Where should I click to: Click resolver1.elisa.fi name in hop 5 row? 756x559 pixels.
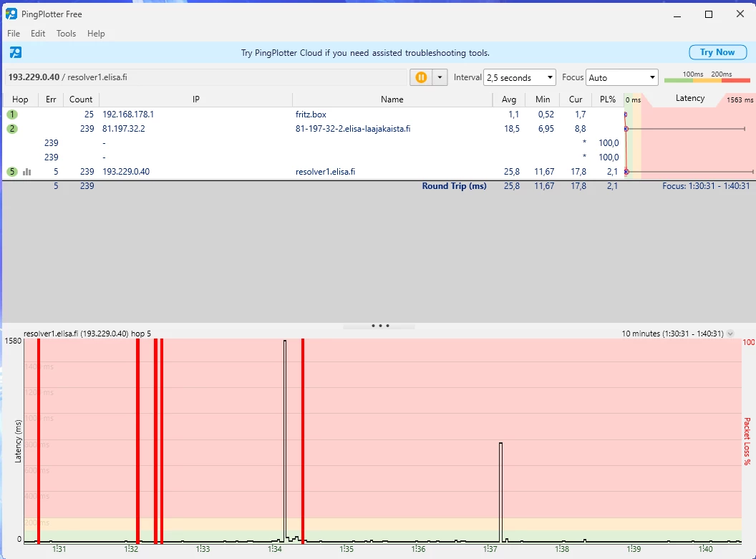click(325, 172)
